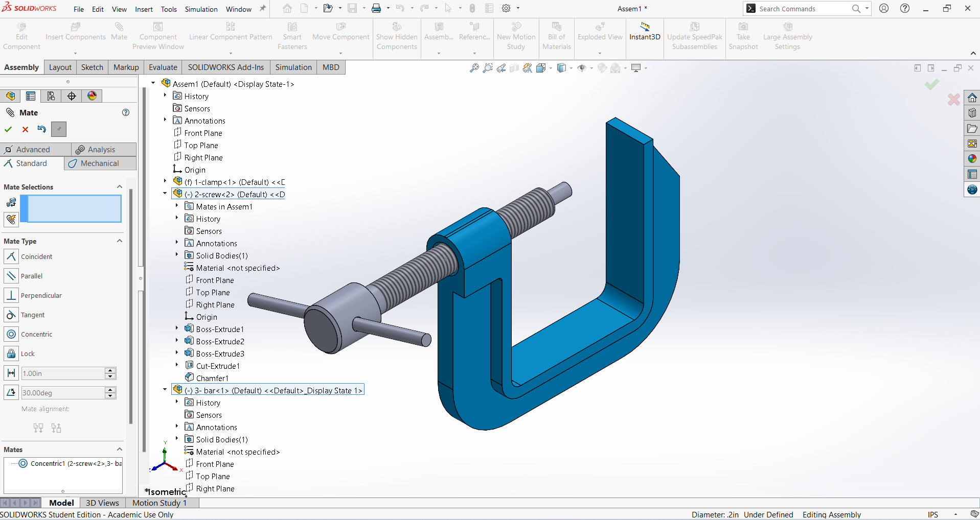Open Hide/Show Items eye icon
Image resolution: width=980 pixels, height=520 pixels.
tap(582, 68)
